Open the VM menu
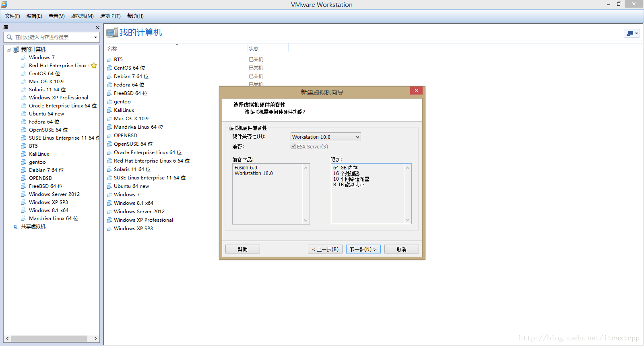Screen dimensions: 644x346 83,16
